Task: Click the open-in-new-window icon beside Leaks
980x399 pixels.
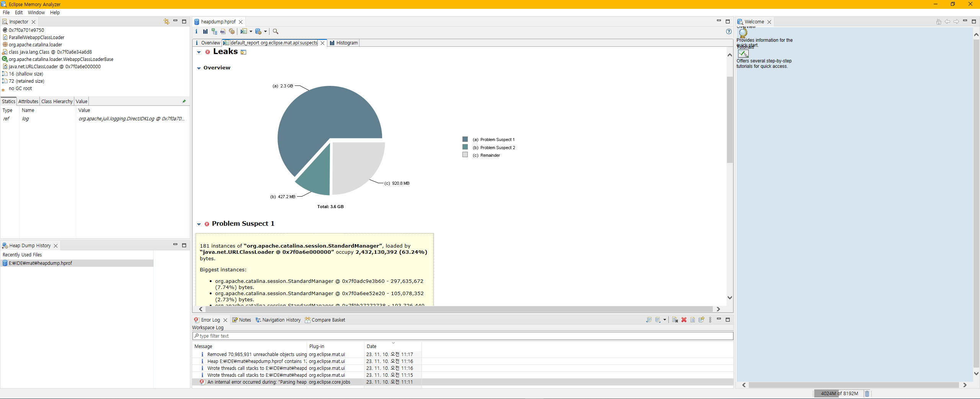Action: (243, 52)
